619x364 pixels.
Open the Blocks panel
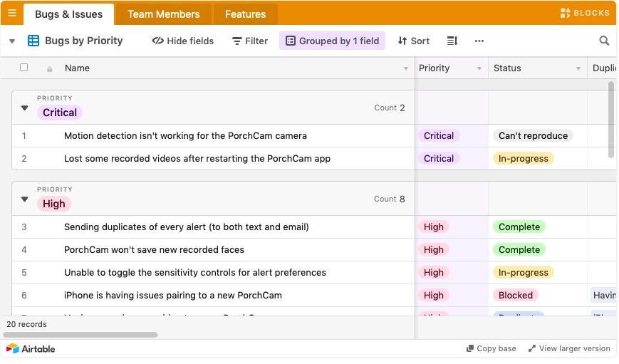click(x=585, y=13)
